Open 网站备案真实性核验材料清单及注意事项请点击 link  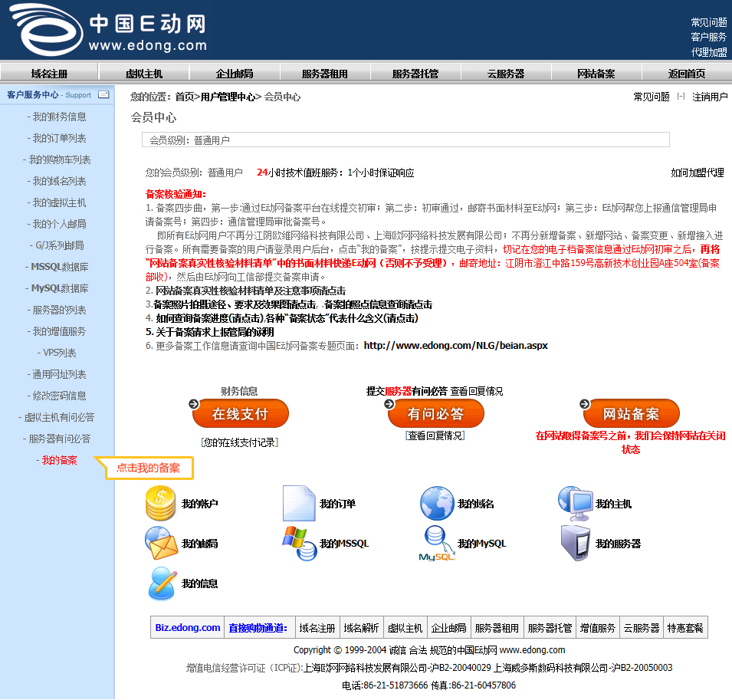(x=251, y=291)
